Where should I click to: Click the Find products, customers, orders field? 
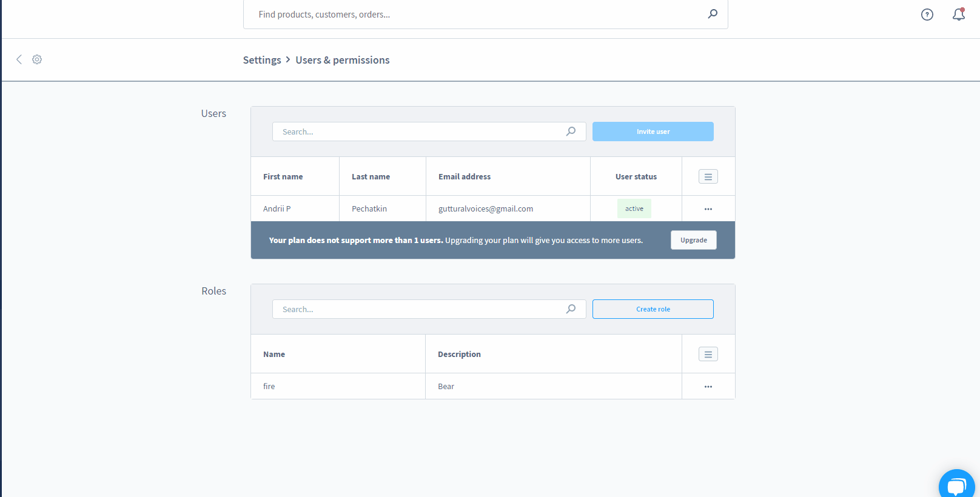point(473,15)
